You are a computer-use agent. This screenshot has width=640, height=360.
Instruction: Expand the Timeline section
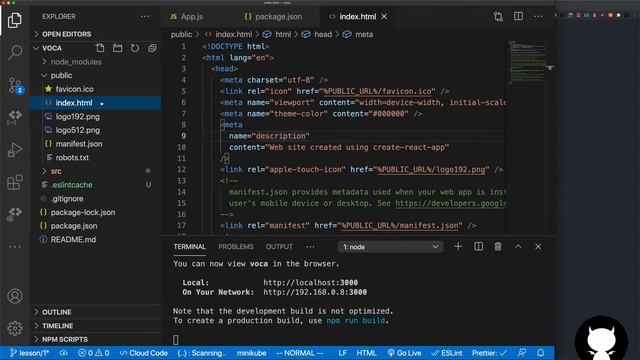(x=96, y=326)
